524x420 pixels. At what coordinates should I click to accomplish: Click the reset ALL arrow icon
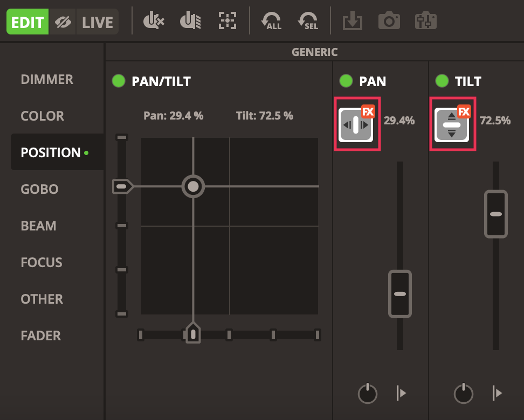[271, 21]
